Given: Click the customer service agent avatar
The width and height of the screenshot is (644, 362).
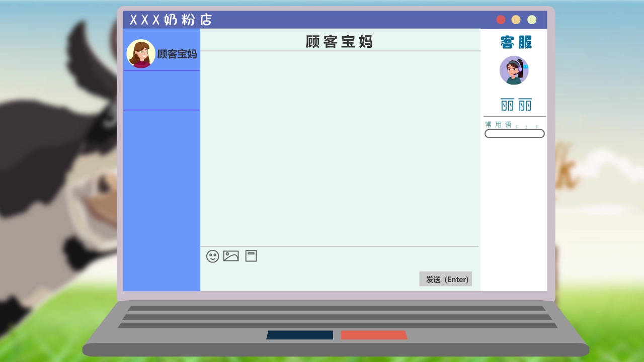Looking at the screenshot, I should tap(514, 70).
